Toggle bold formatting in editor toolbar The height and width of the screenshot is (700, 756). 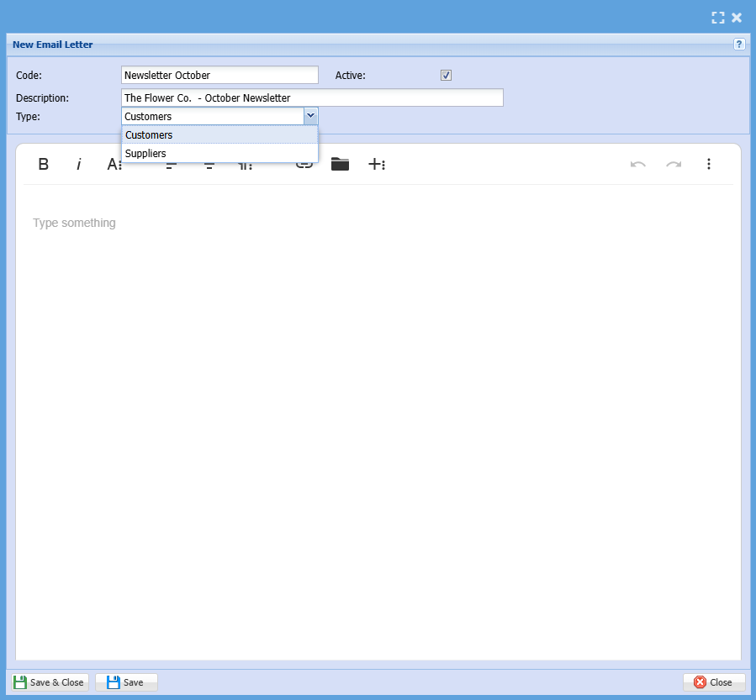click(44, 164)
